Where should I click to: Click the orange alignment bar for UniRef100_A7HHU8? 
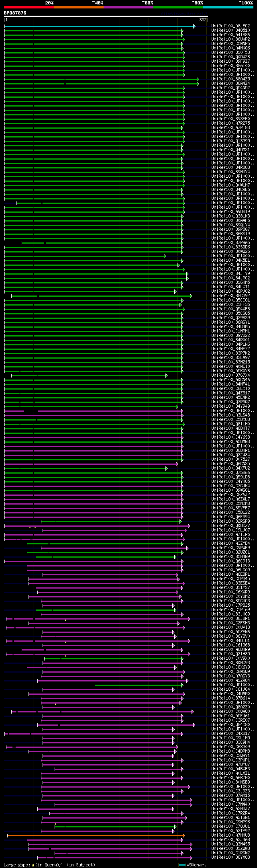coord(96,835)
